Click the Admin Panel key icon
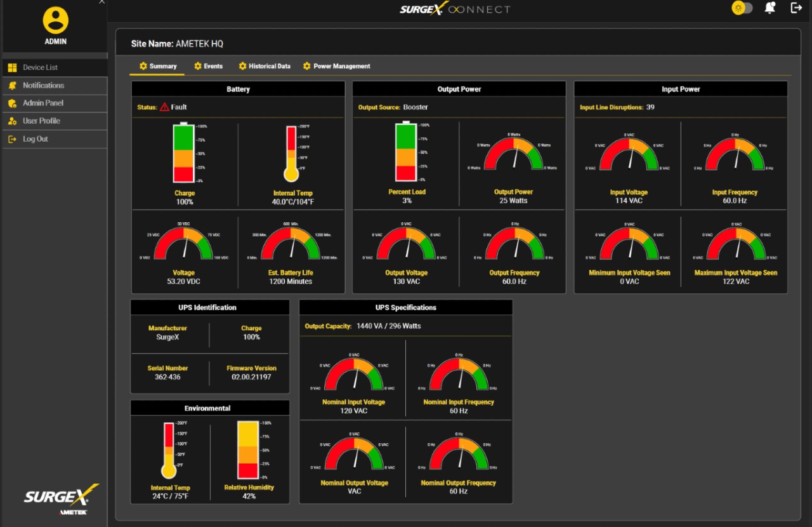812x527 pixels. (x=13, y=103)
